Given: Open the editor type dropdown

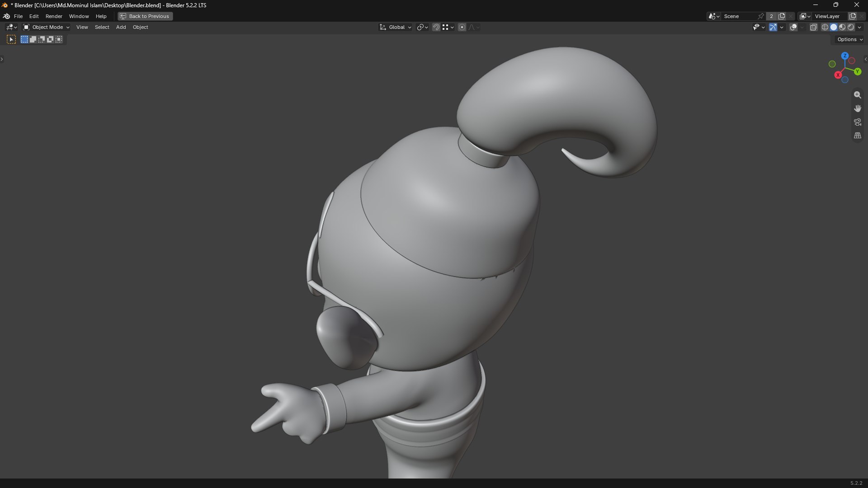Looking at the screenshot, I should 11,27.
